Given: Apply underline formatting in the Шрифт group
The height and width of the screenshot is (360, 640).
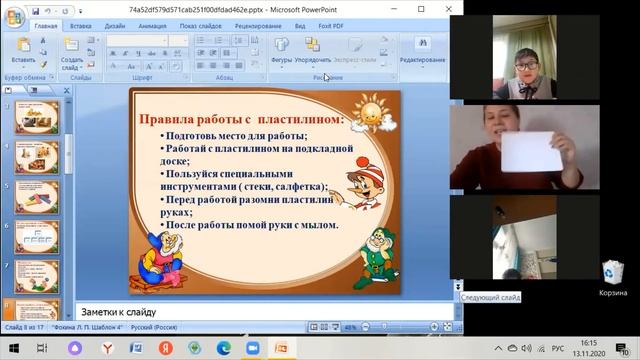Looking at the screenshot, I should click(138, 53).
